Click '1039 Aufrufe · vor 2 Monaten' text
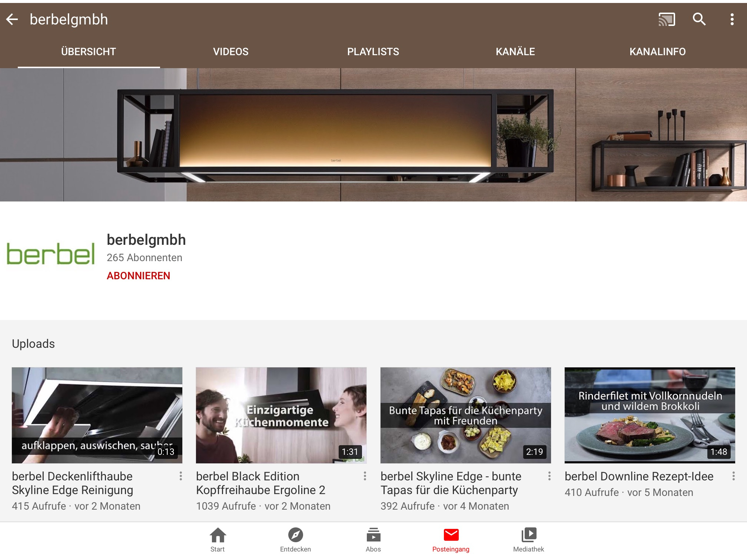 point(263,506)
